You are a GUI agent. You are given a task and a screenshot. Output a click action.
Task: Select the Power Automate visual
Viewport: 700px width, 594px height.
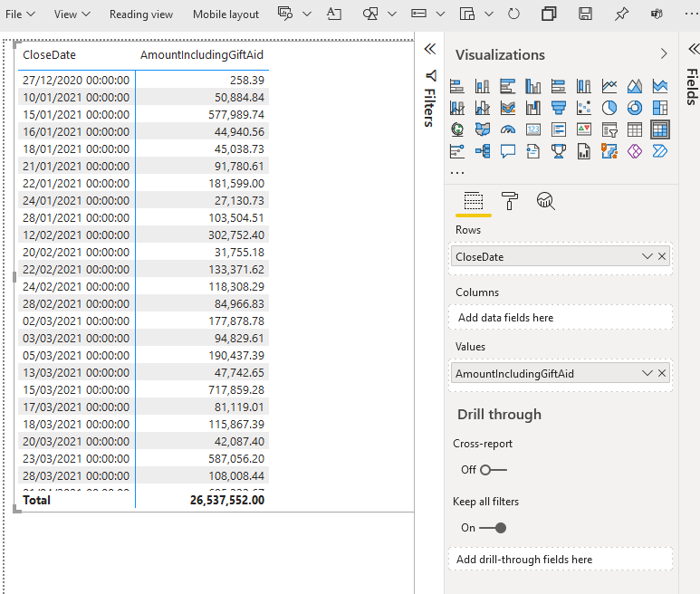660,151
